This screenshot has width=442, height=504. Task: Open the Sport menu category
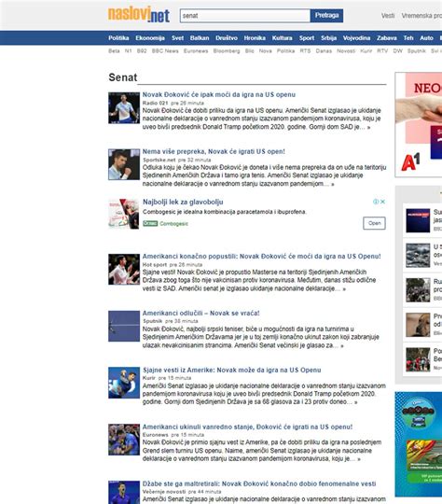tap(307, 38)
